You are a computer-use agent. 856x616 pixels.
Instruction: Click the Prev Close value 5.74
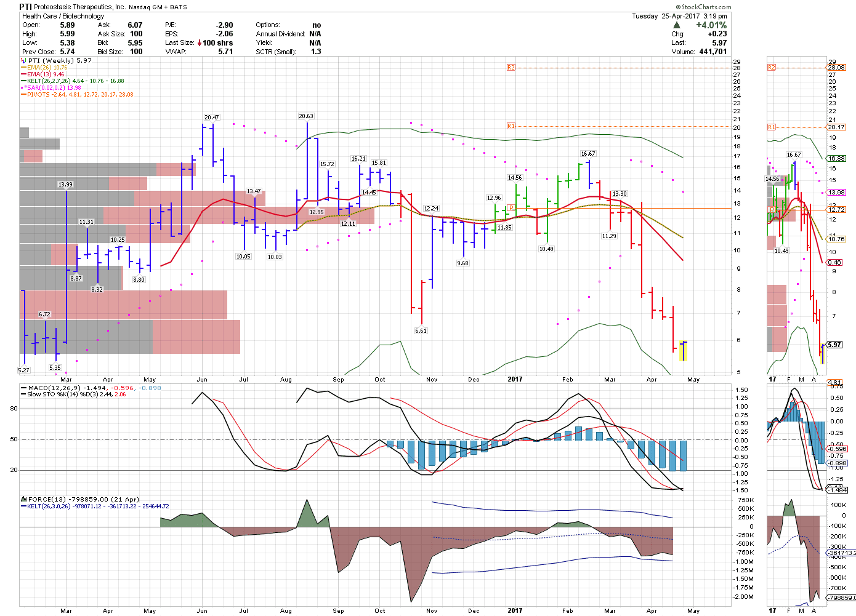point(67,52)
